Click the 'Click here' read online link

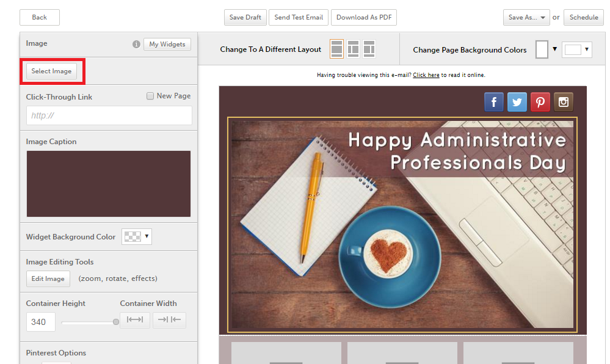point(426,75)
